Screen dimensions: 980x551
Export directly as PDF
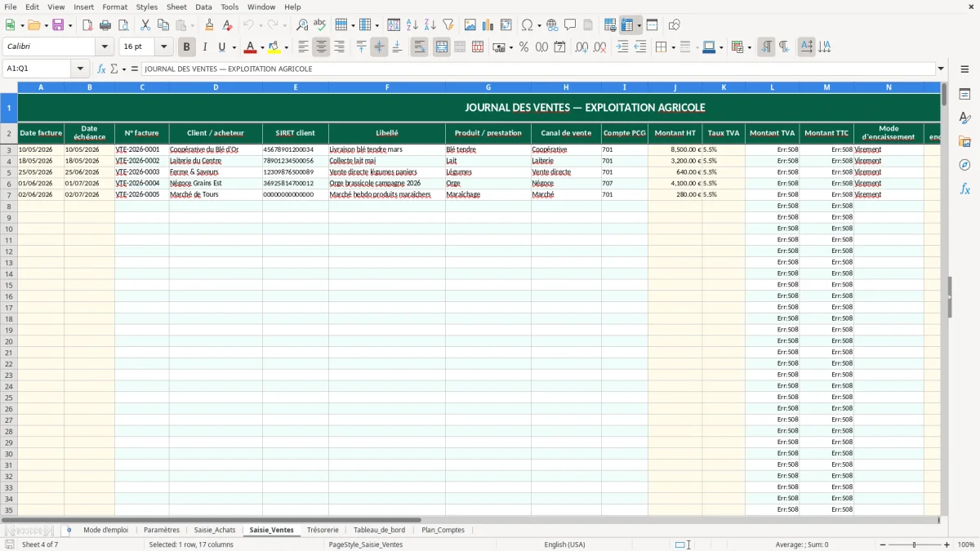(87, 25)
